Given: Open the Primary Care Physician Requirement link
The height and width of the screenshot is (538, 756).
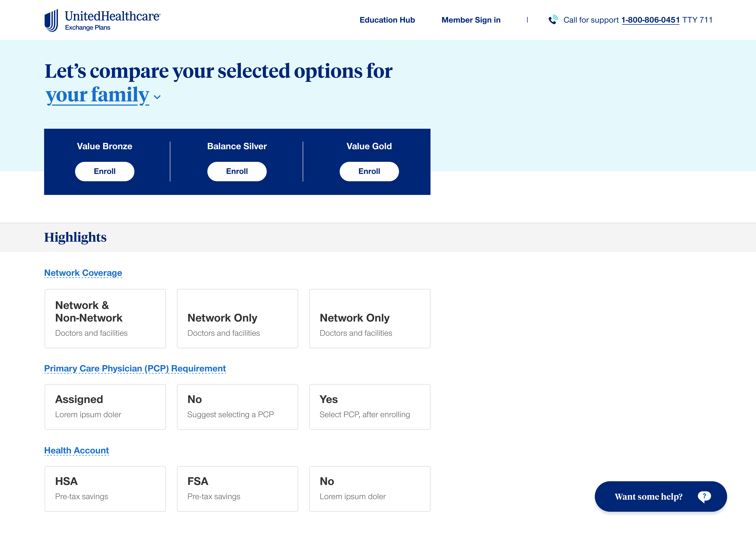Looking at the screenshot, I should click(135, 368).
